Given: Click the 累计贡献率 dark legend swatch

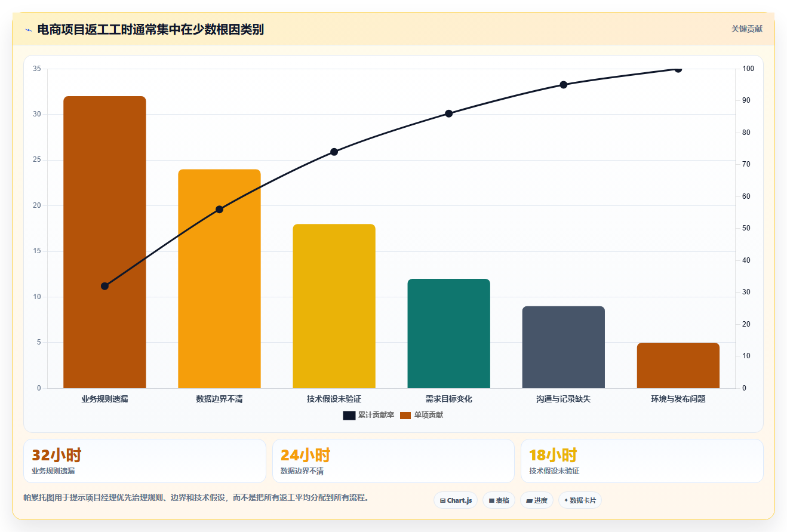Looking at the screenshot, I should pyautogui.click(x=349, y=416).
